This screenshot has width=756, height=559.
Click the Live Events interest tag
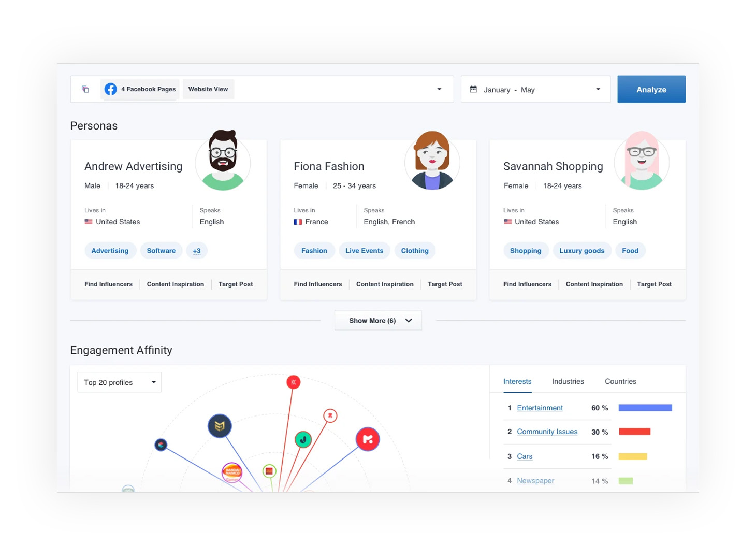(x=365, y=251)
